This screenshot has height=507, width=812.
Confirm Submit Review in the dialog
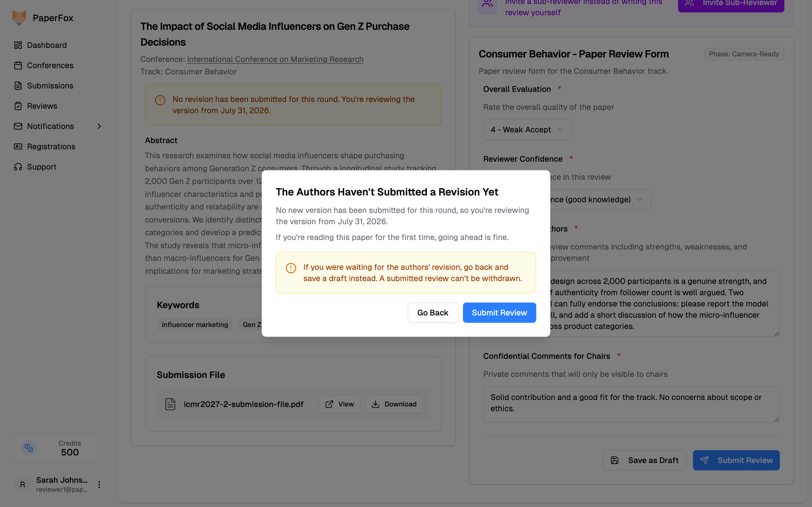coord(499,313)
